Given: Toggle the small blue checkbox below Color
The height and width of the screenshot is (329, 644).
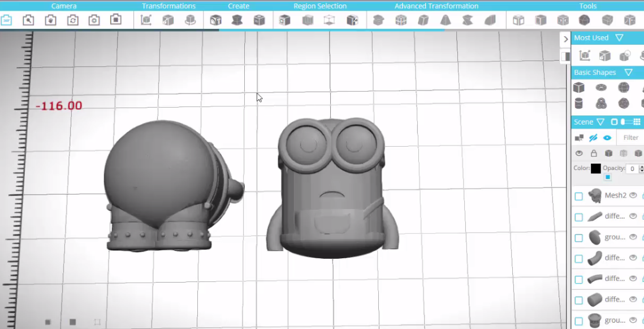Looking at the screenshot, I should (x=607, y=177).
